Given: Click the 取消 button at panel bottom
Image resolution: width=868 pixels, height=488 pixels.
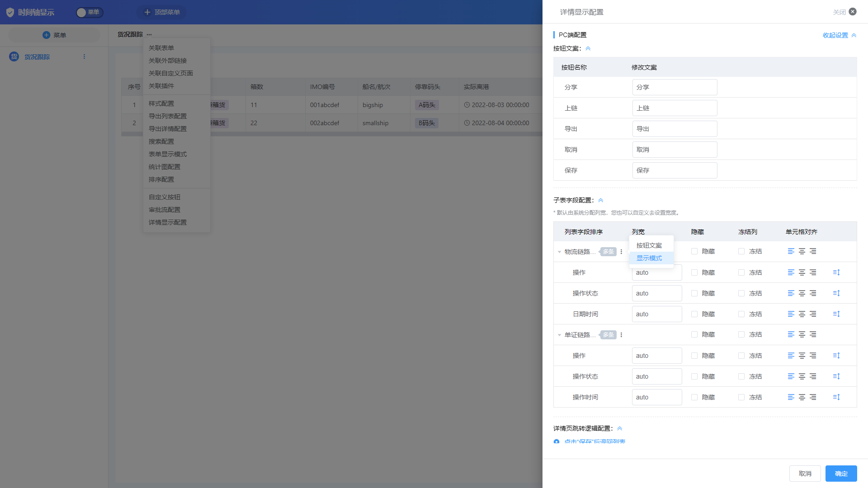Looking at the screenshot, I should tap(805, 474).
